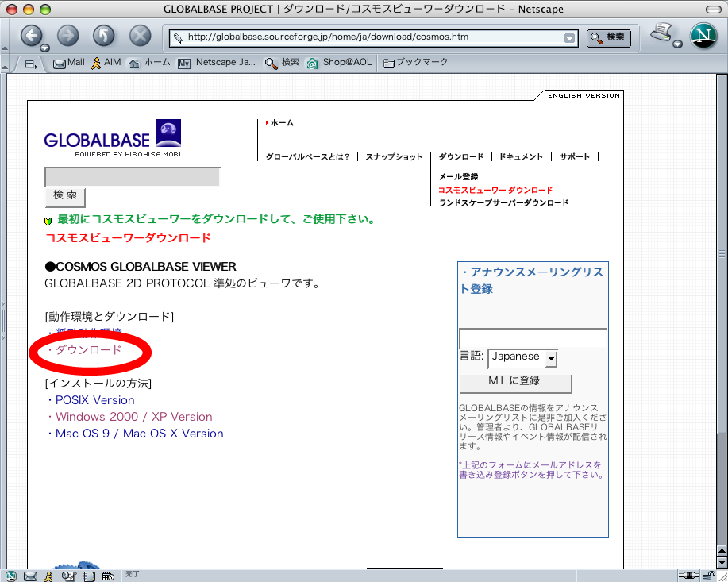This screenshot has height=582, width=728.
Task: Open the ブックマーク folder
Action: (x=415, y=63)
